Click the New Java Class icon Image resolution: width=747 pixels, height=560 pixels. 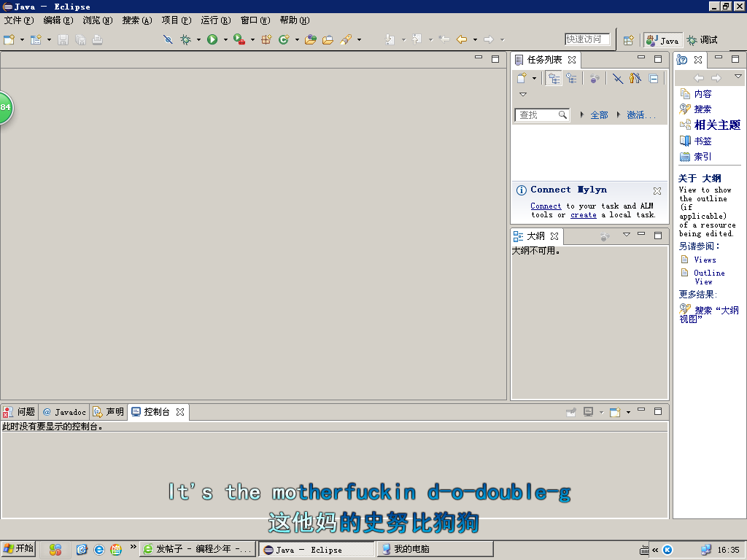(x=284, y=39)
